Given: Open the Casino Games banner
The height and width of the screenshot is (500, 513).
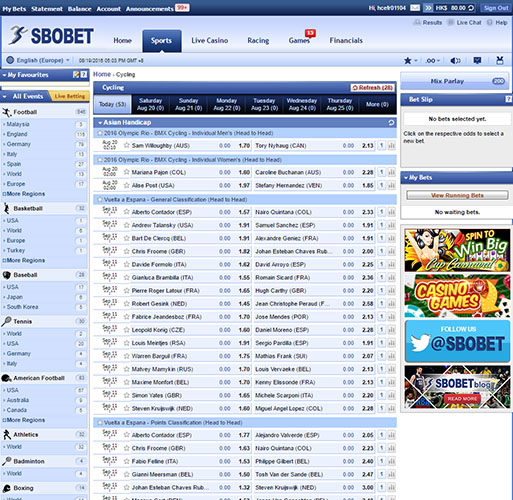Looking at the screenshot, I should point(457,296).
